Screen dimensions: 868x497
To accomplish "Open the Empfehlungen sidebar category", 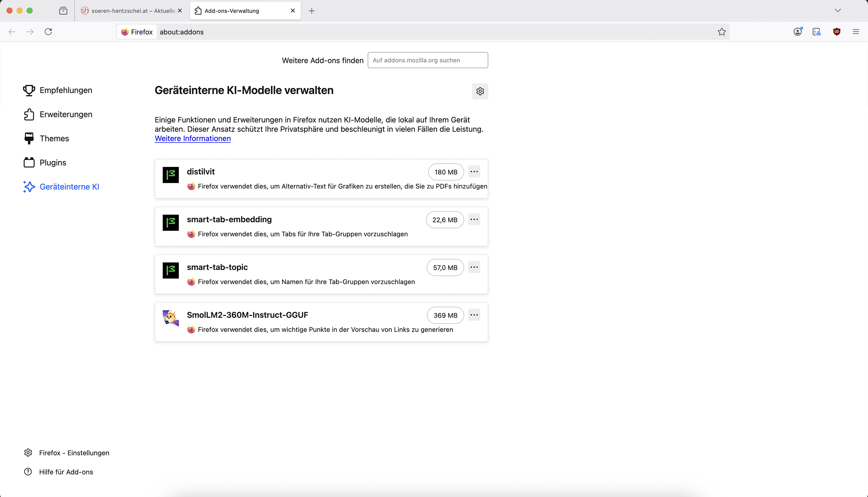I will 58,90.
